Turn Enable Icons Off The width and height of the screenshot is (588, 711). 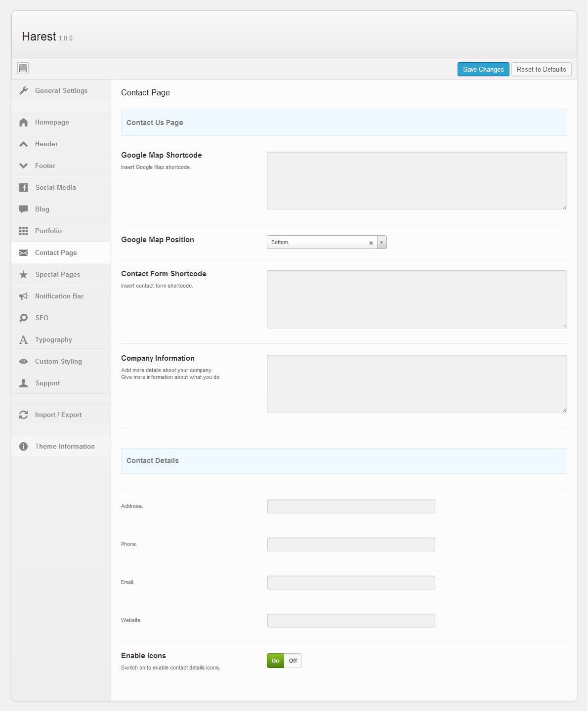(x=293, y=661)
